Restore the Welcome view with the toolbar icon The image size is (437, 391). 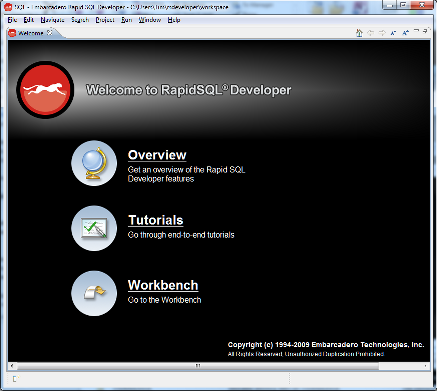[x=425, y=31]
